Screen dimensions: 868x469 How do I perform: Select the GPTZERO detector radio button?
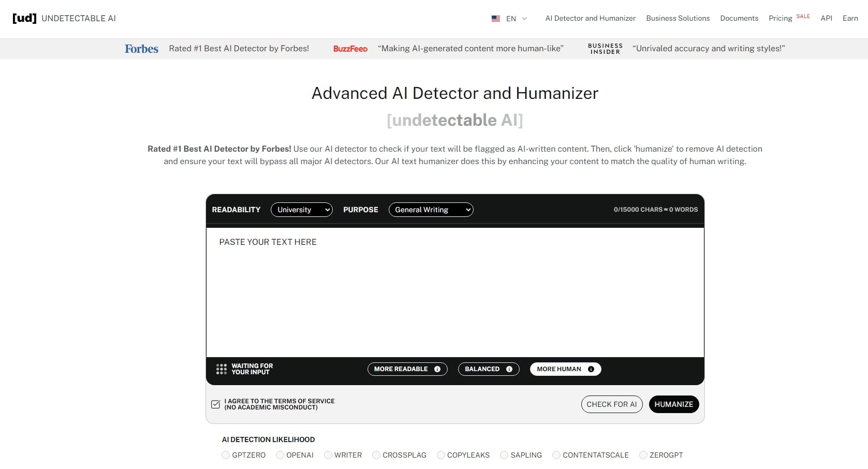click(x=226, y=455)
